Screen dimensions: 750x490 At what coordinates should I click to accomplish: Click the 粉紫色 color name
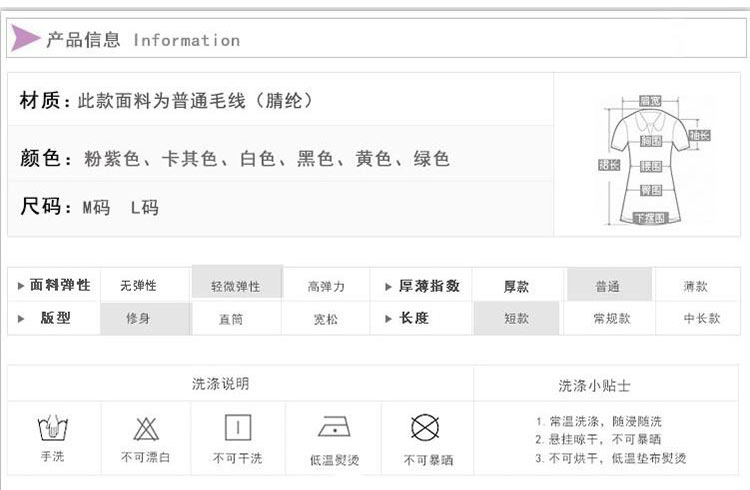click(x=112, y=158)
